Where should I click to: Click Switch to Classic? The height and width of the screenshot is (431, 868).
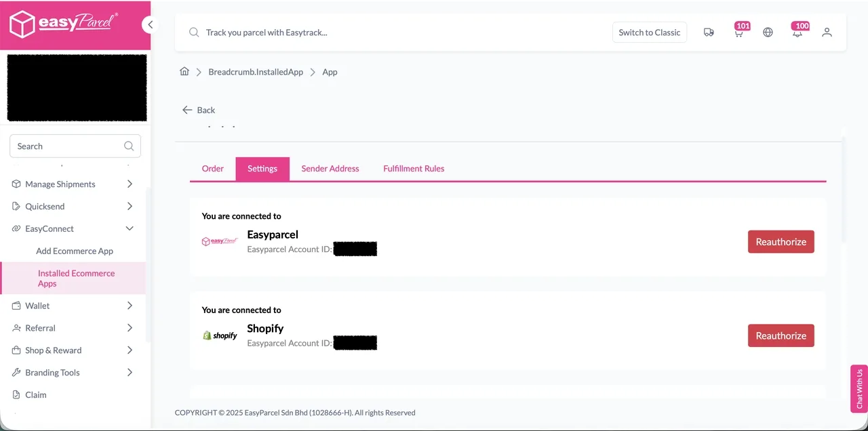pos(649,32)
